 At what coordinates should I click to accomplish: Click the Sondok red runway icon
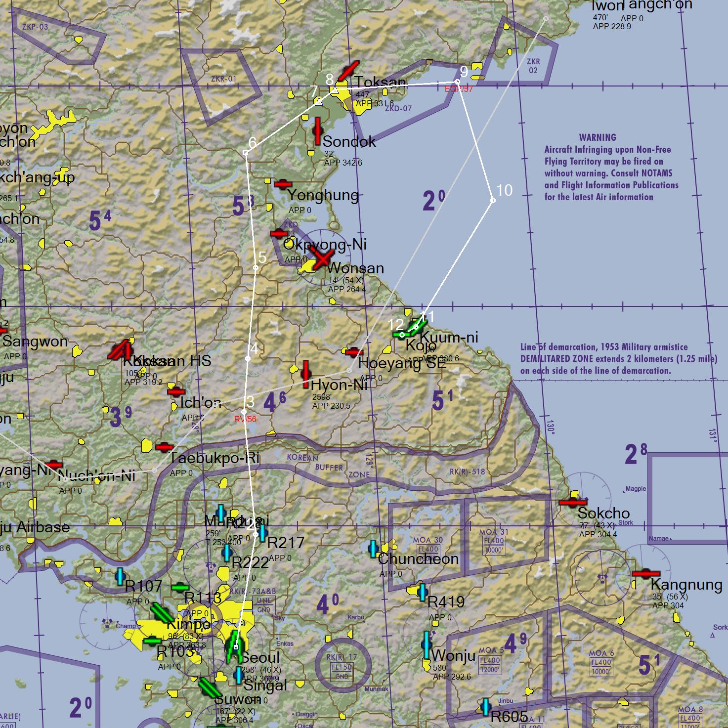coord(317,131)
